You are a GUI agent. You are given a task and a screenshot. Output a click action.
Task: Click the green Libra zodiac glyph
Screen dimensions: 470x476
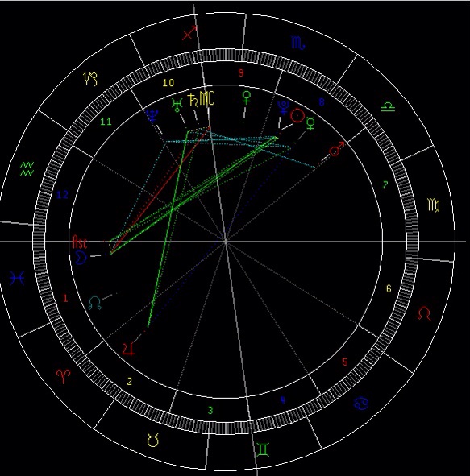tap(388, 107)
